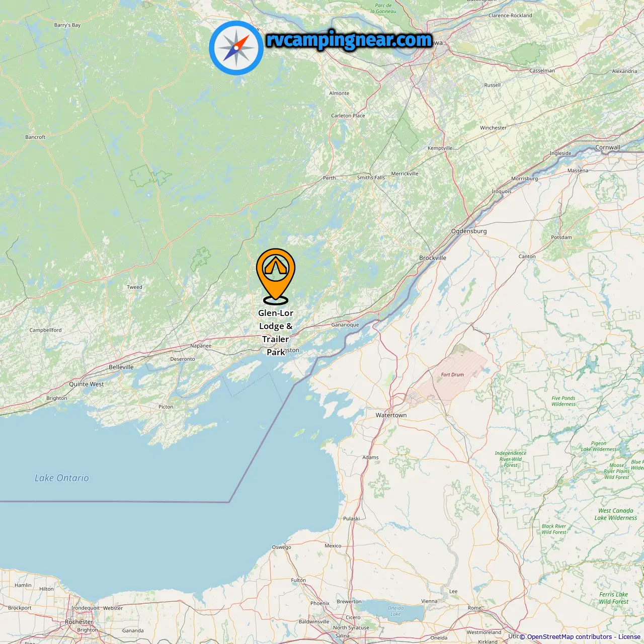
Task: Select the Gananoque town label
Action: point(345,325)
